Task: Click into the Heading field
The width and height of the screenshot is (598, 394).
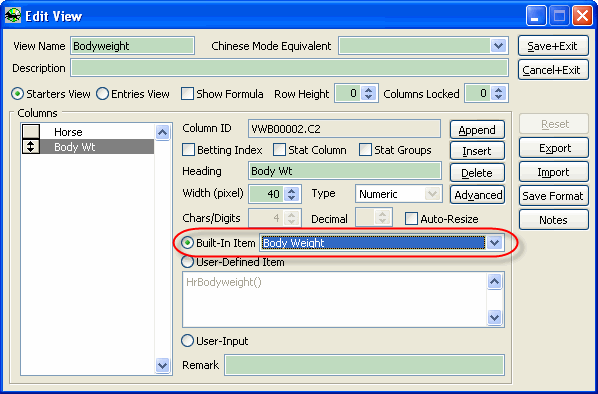Action: coord(345,171)
